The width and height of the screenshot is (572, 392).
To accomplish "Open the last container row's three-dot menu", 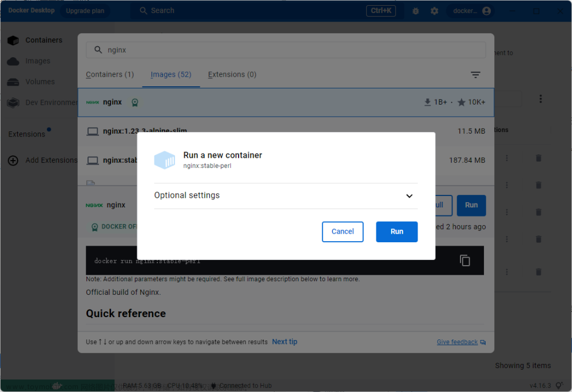I will [507, 272].
